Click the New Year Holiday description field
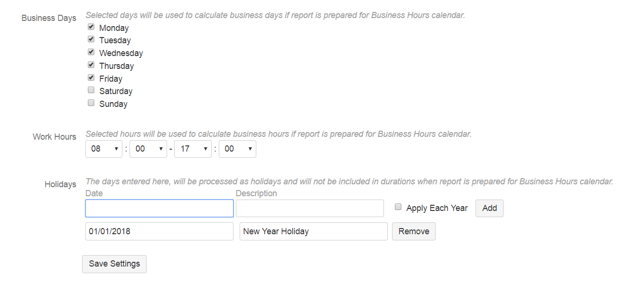644x296 pixels. click(313, 231)
